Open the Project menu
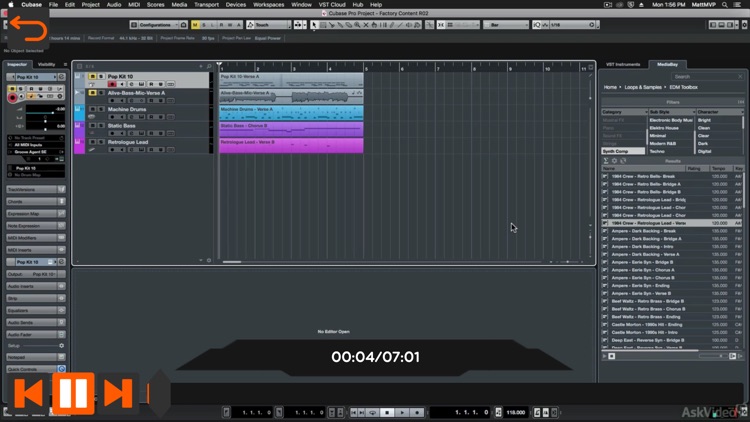750x422 pixels. [90, 4]
